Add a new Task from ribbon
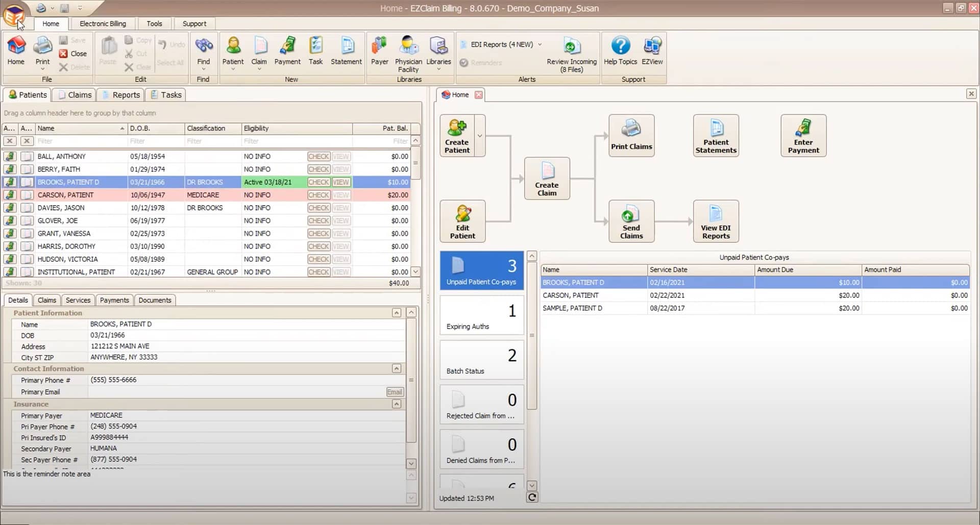 [x=315, y=51]
